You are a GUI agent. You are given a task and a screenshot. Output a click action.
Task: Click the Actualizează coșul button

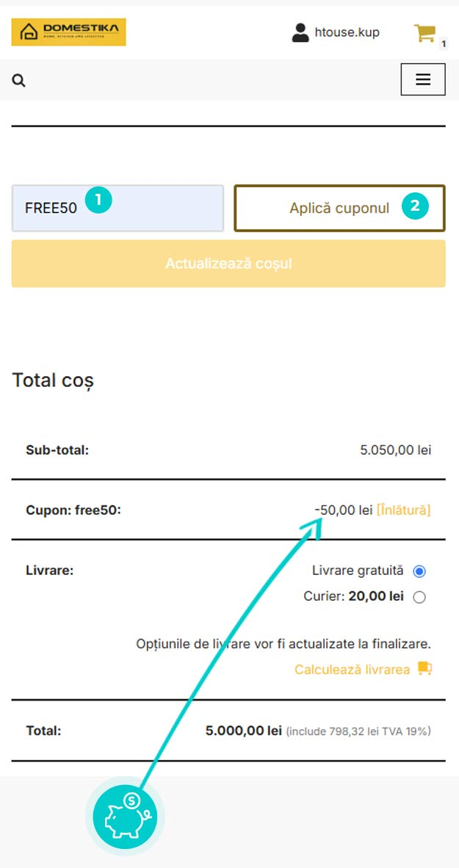pos(228,264)
